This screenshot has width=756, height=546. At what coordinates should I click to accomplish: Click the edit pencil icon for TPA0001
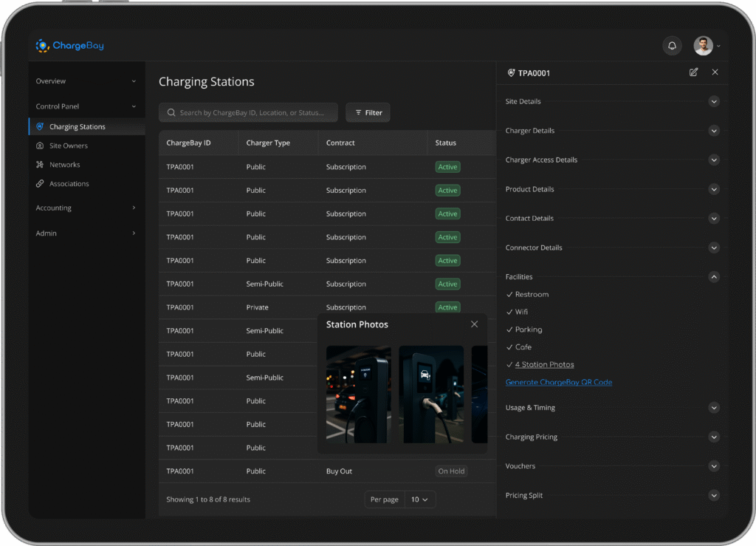(693, 72)
